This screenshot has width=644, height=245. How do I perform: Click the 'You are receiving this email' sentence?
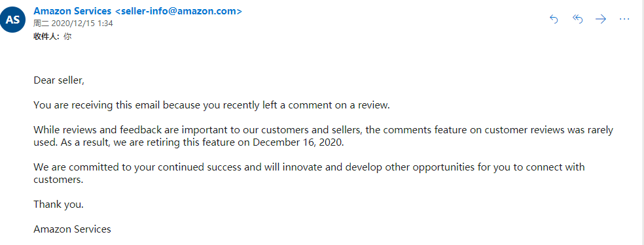click(x=211, y=105)
